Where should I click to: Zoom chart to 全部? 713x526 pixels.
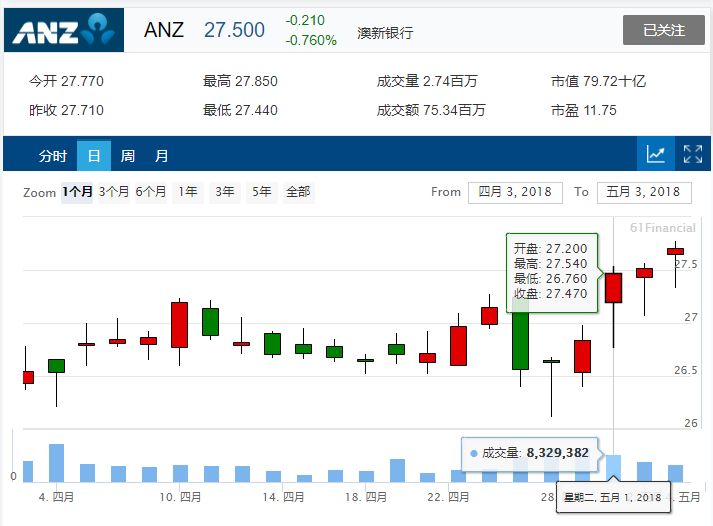298,192
